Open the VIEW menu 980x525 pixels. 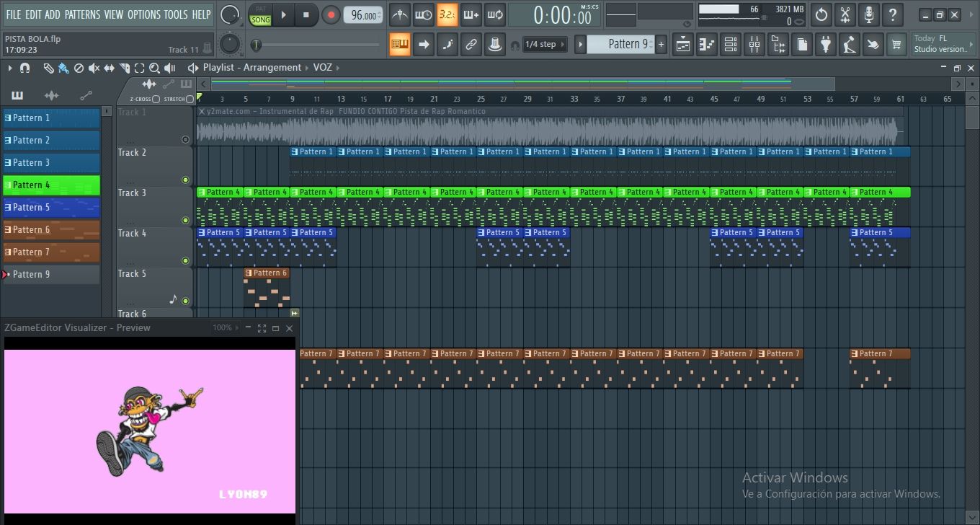click(x=114, y=14)
